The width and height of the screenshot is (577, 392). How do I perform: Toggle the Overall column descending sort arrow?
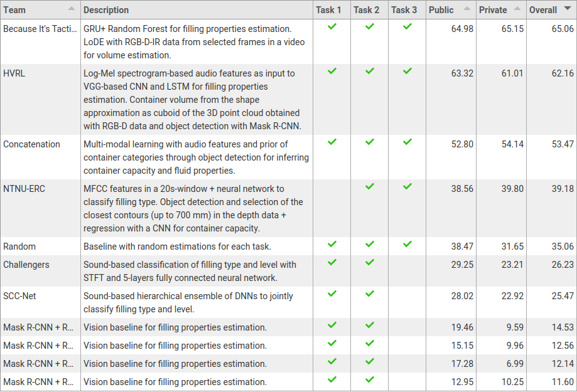point(568,9)
